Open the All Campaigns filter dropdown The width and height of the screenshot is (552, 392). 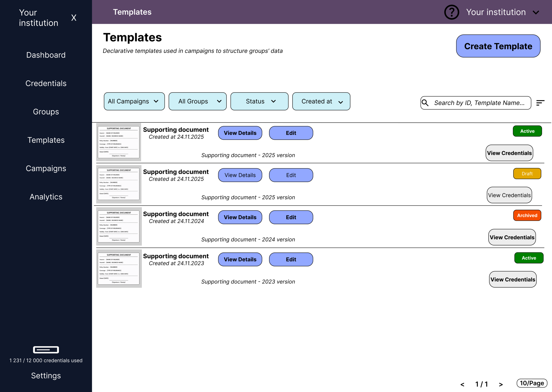point(134,101)
